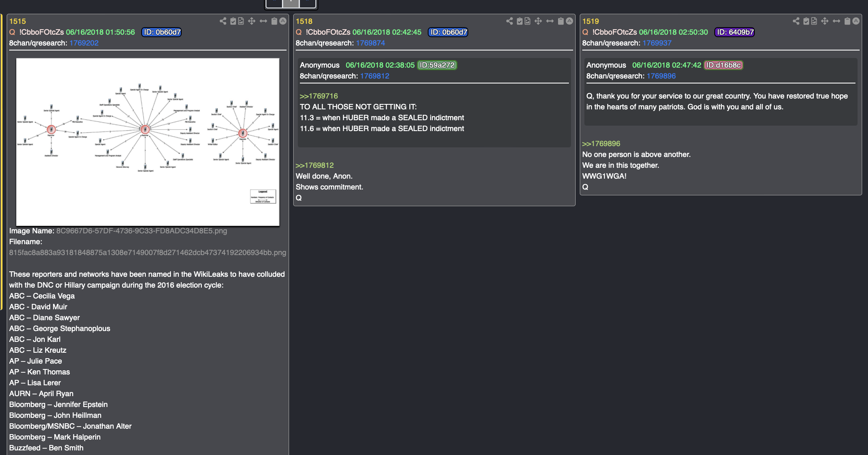Click 'Well done, Anon.' text
The width and height of the screenshot is (868, 455).
(x=324, y=176)
